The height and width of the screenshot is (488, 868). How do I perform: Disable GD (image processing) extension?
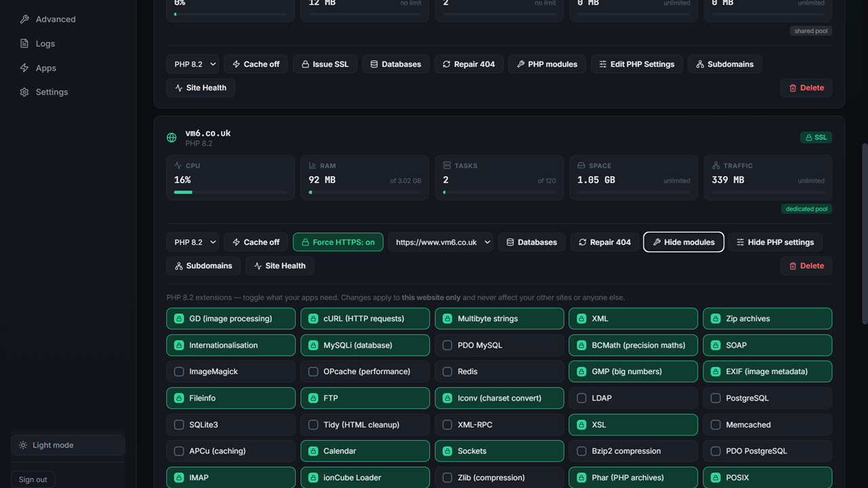(231, 319)
